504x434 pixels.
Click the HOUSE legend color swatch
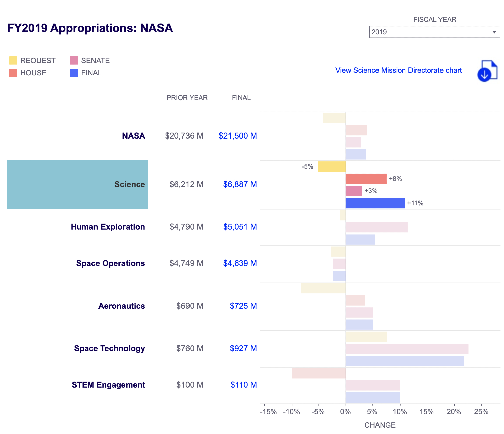pyautogui.click(x=13, y=73)
